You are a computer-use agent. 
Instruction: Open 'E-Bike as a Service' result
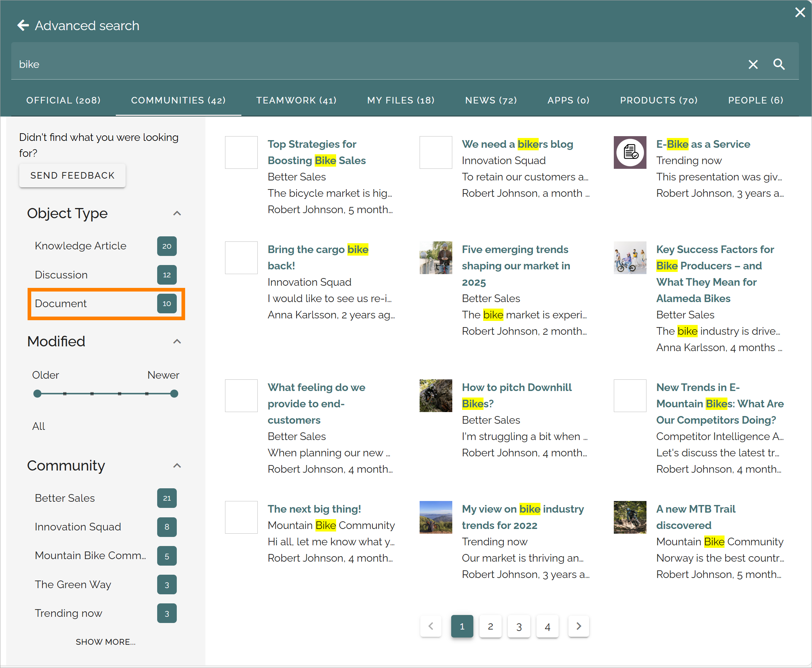[703, 144]
